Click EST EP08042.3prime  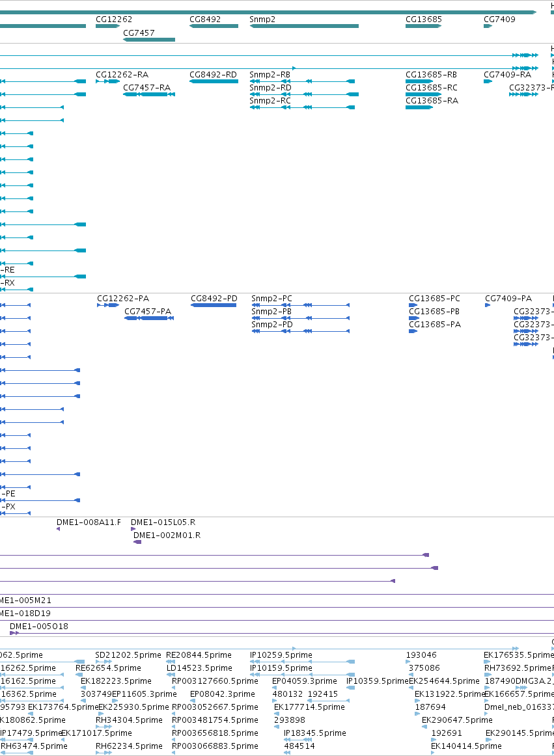pyautogui.click(x=222, y=694)
